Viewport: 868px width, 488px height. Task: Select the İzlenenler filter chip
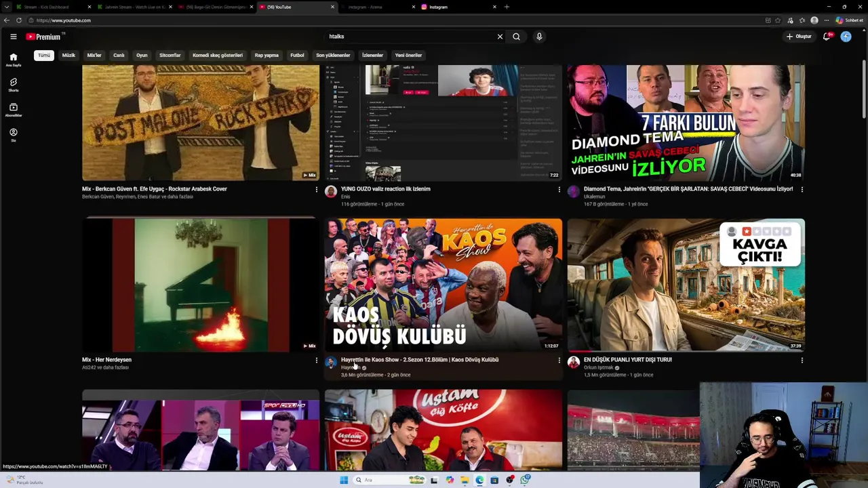372,55
